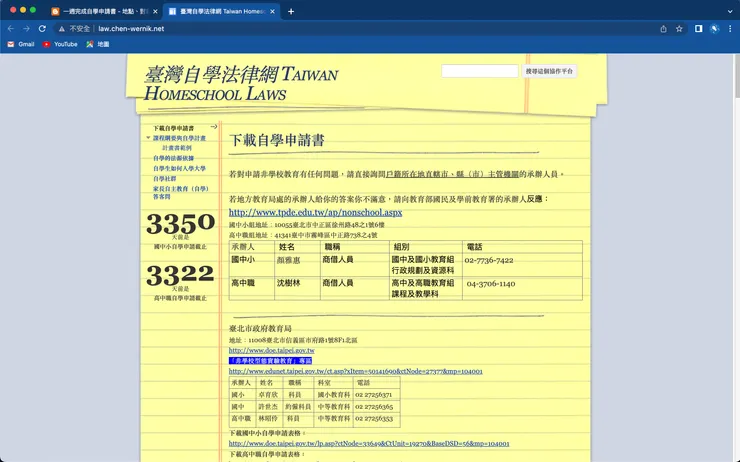This screenshot has width=740, height=462.
Task: Click the arrow beside 下載自學申請書 in sidebar
Action: point(214,126)
